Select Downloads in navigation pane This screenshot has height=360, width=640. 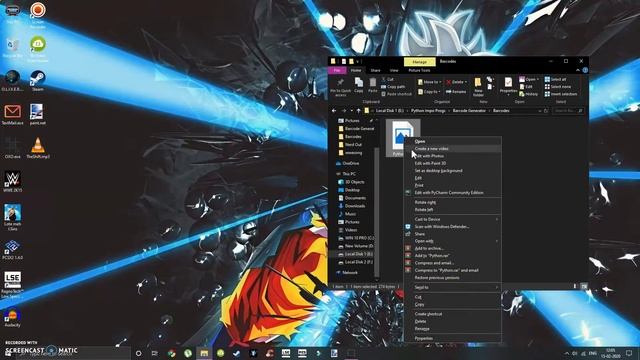351,206
